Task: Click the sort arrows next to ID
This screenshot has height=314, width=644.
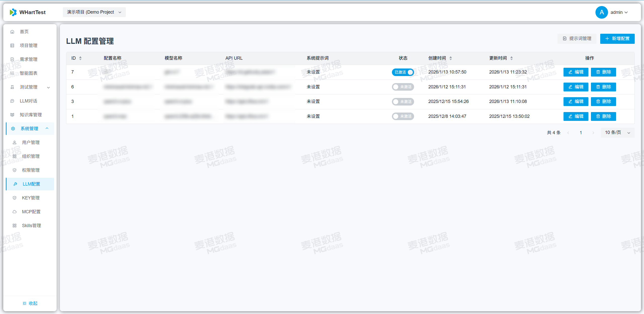Action: [x=80, y=58]
